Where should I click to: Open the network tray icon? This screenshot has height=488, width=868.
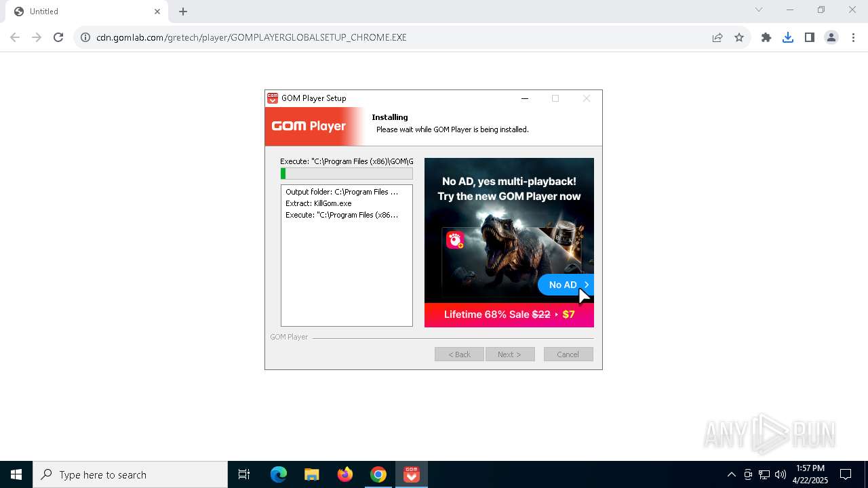tap(764, 474)
